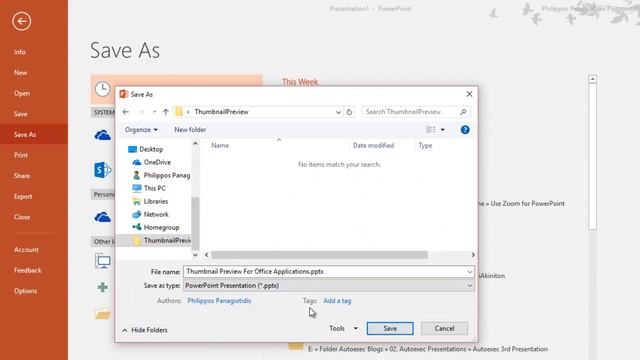Open the dialog help question mark icon

click(x=465, y=130)
